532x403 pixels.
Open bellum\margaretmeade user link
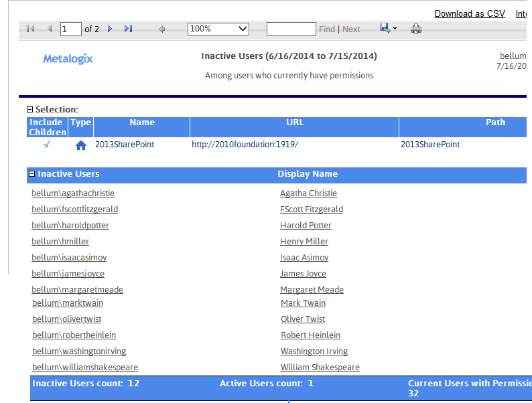[x=77, y=290]
